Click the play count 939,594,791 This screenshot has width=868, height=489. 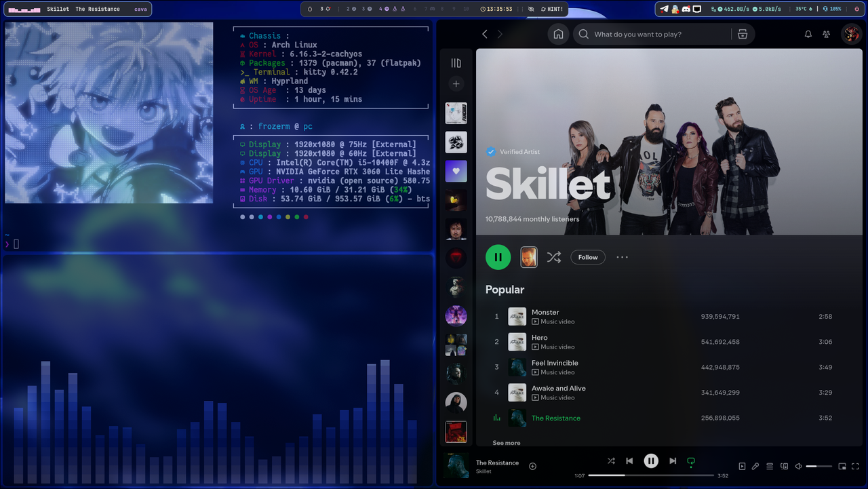720,317
